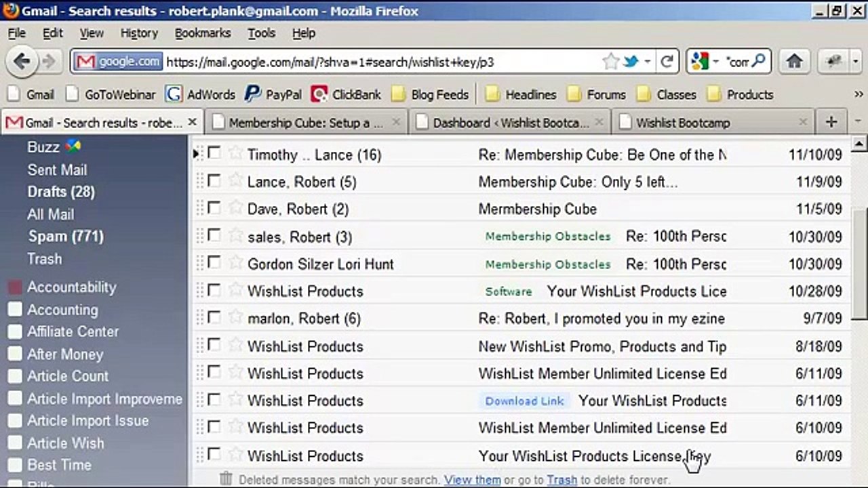The height and width of the screenshot is (488, 868).
Task: Open the File menu
Action: pyautogui.click(x=16, y=33)
